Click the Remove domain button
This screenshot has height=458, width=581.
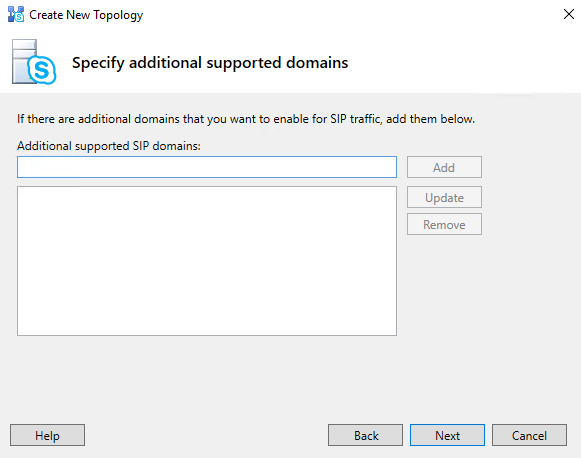444,224
